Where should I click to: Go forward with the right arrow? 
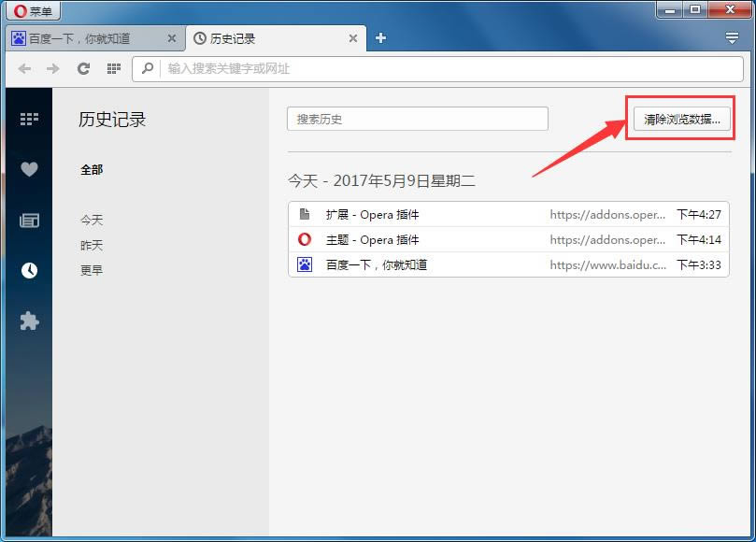[53, 68]
